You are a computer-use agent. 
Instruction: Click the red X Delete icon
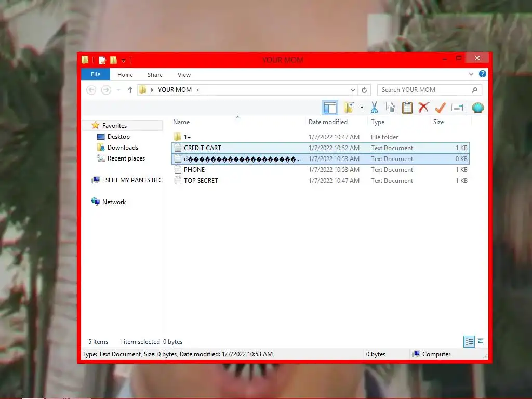click(x=423, y=108)
